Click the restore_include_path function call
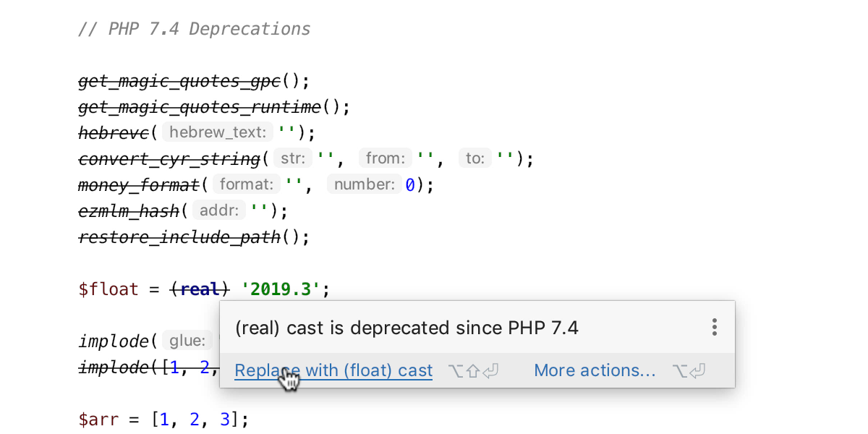 (x=179, y=237)
